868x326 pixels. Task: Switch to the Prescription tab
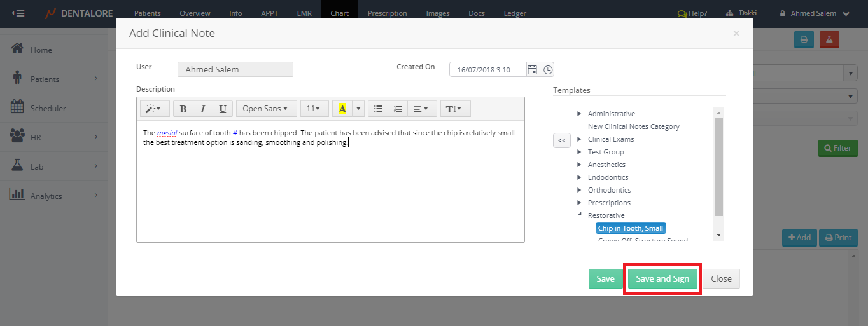(387, 13)
